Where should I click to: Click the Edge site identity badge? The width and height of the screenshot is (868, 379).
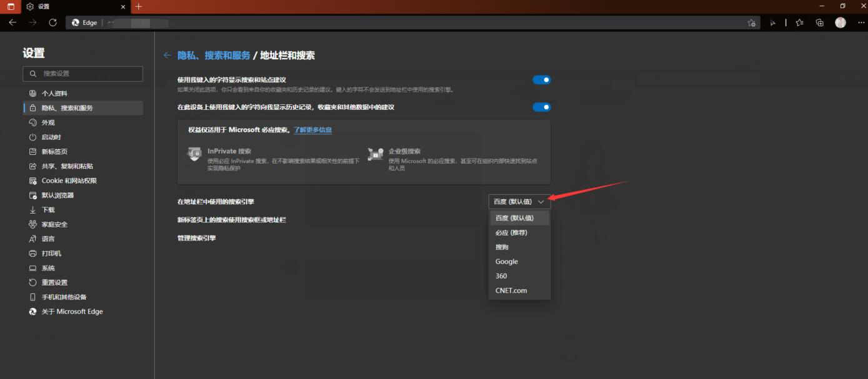(x=85, y=22)
